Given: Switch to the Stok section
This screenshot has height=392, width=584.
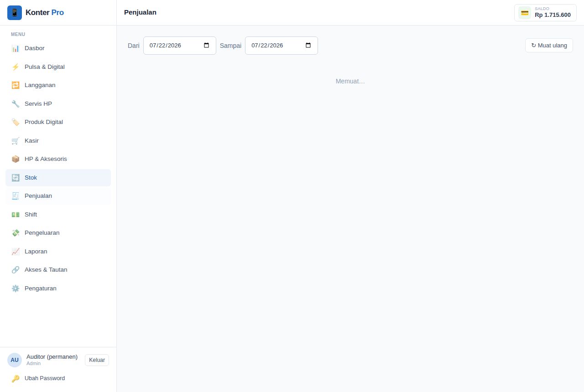Looking at the screenshot, I should tap(58, 178).
